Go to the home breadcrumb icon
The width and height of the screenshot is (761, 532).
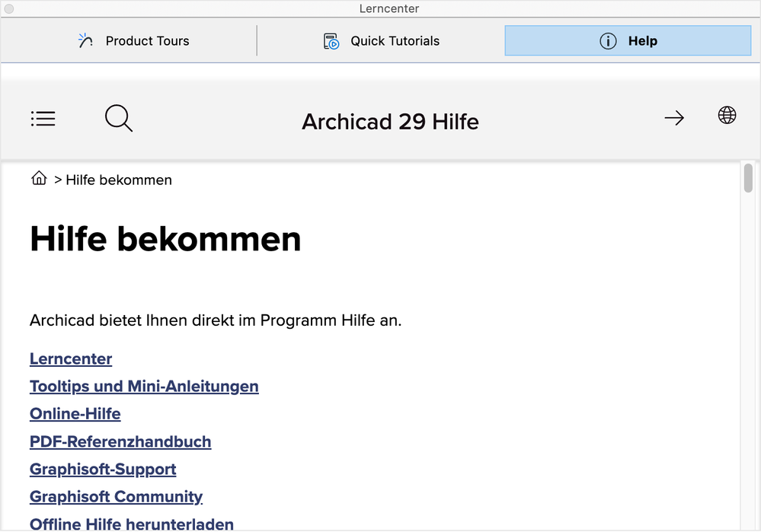[x=39, y=179]
